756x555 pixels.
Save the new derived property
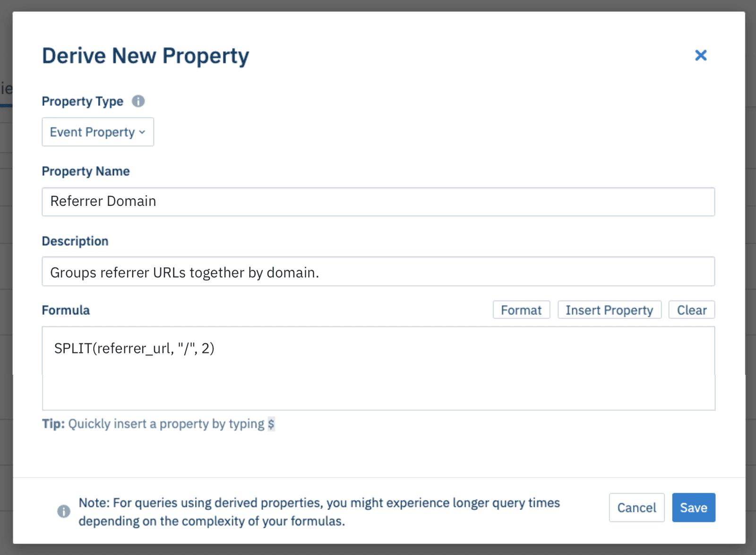click(693, 508)
